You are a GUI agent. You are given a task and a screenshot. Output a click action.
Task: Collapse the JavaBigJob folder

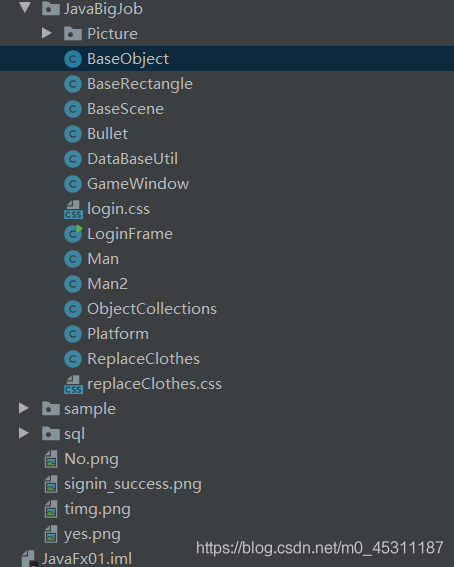(x=24, y=8)
